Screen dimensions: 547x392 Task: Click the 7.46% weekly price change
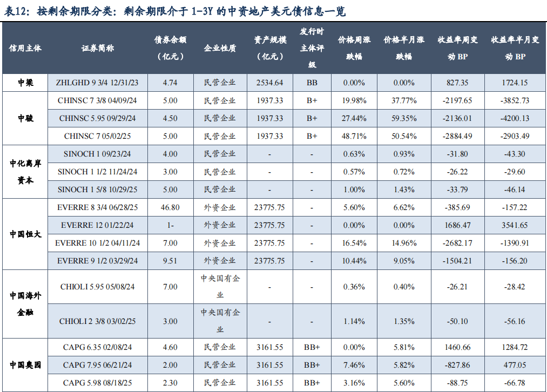point(354,365)
